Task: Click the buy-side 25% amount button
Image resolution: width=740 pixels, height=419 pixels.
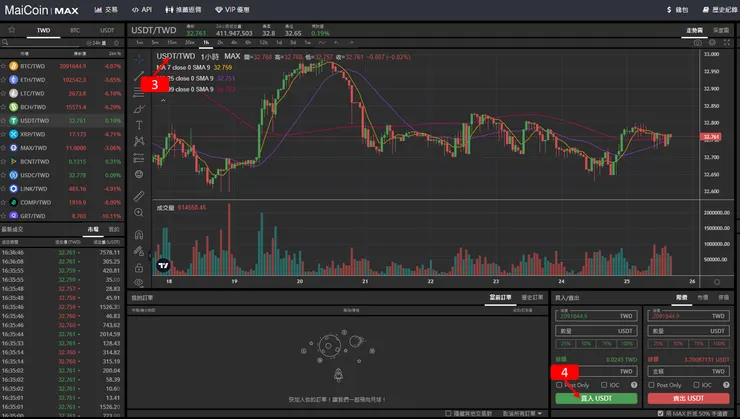Action: click(566, 344)
